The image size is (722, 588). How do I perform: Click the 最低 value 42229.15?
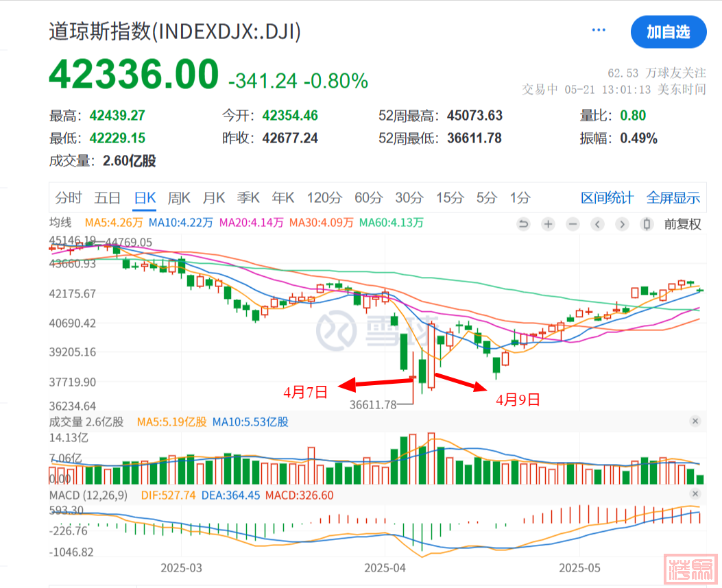pos(117,138)
